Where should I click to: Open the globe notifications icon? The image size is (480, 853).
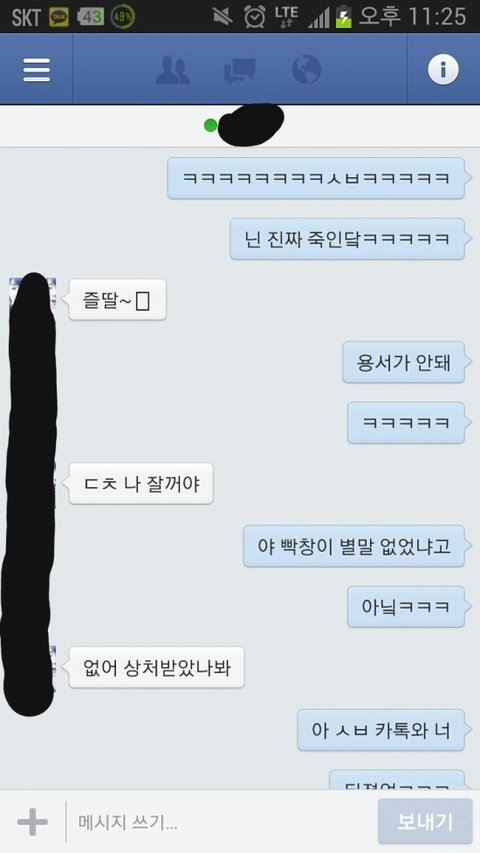coord(306,70)
